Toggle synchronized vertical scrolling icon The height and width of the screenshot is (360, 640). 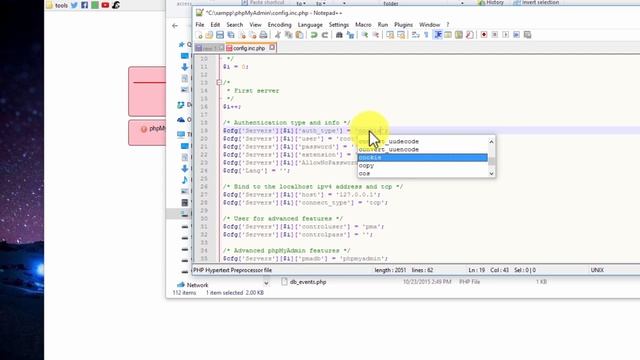(x=390, y=35)
